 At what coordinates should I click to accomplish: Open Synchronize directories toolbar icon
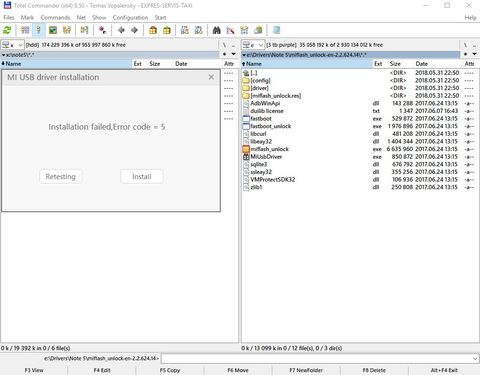pos(244,30)
